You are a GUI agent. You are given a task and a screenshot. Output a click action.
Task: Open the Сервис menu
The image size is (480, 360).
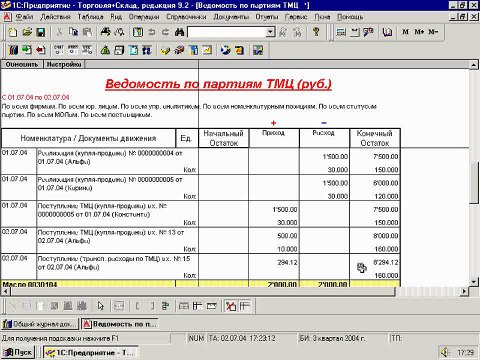(x=296, y=17)
